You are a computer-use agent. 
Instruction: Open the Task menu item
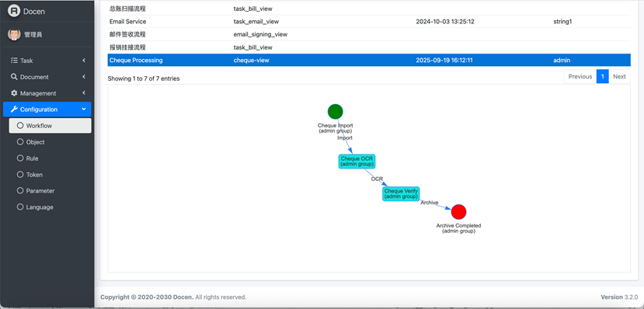coord(47,61)
